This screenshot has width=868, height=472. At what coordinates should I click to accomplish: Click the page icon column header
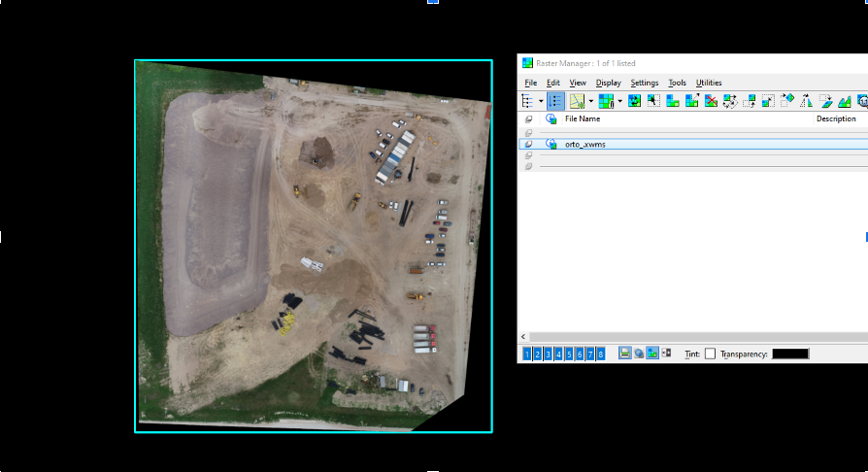coord(528,119)
